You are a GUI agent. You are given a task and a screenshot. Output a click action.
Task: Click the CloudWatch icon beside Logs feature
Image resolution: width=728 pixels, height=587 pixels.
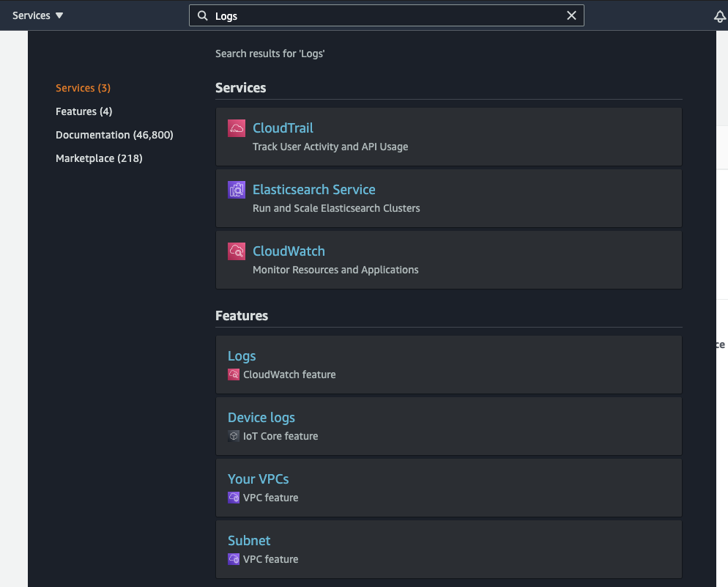click(233, 374)
